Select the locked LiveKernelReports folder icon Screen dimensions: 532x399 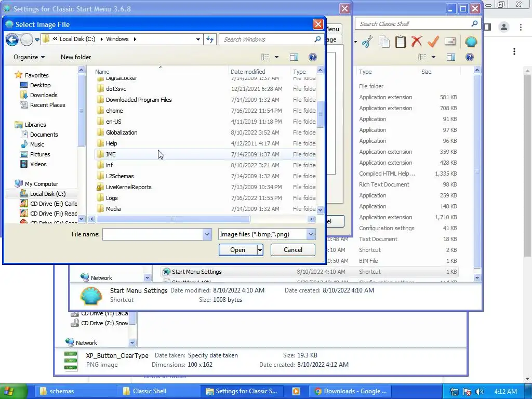click(x=100, y=187)
